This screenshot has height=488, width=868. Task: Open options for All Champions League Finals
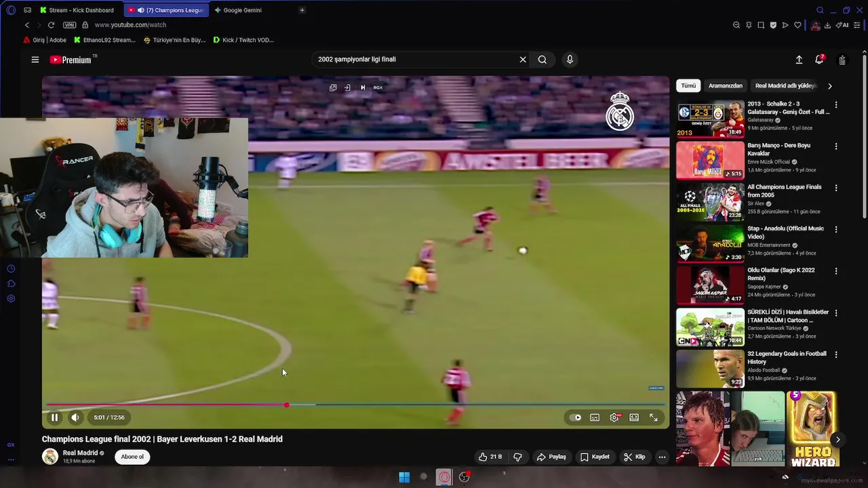[x=836, y=188]
